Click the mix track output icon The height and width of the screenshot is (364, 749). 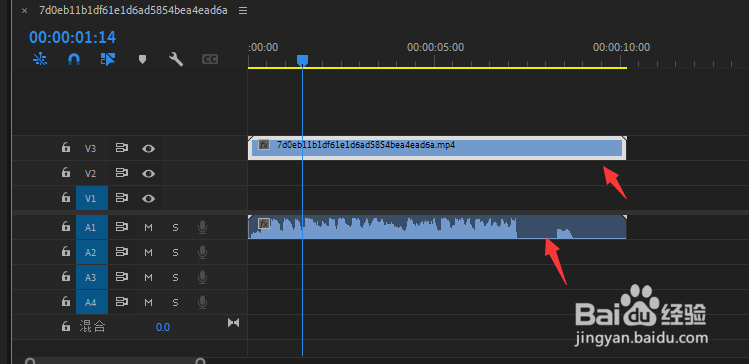point(233,323)
